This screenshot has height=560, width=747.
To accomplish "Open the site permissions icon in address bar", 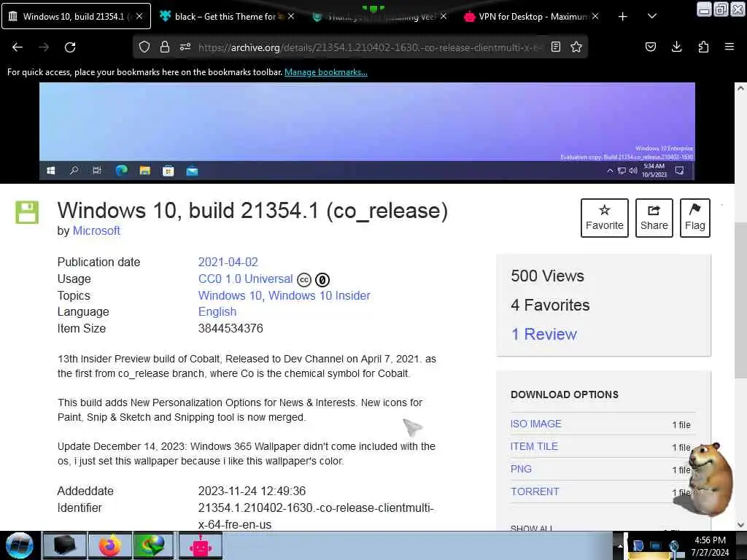I will (x=185, y=47).
